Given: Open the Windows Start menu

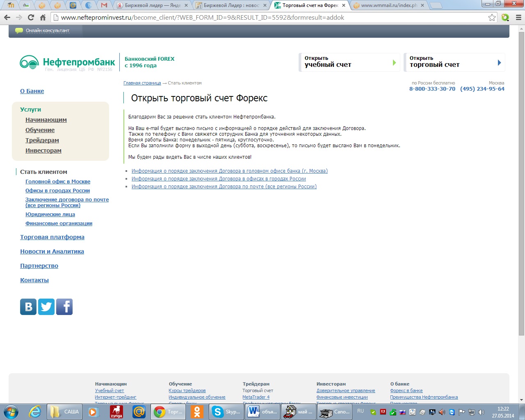Looking at the screenshot, I should point(11,412).
